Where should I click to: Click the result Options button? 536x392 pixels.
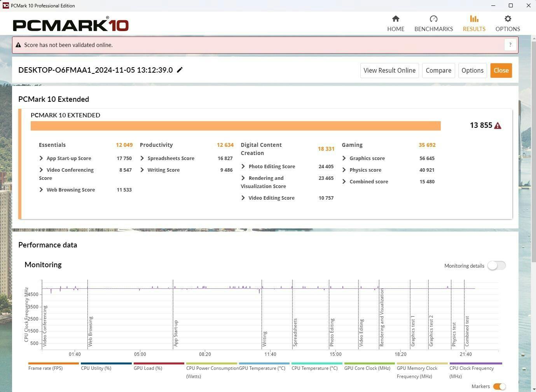tap(472, 70)
